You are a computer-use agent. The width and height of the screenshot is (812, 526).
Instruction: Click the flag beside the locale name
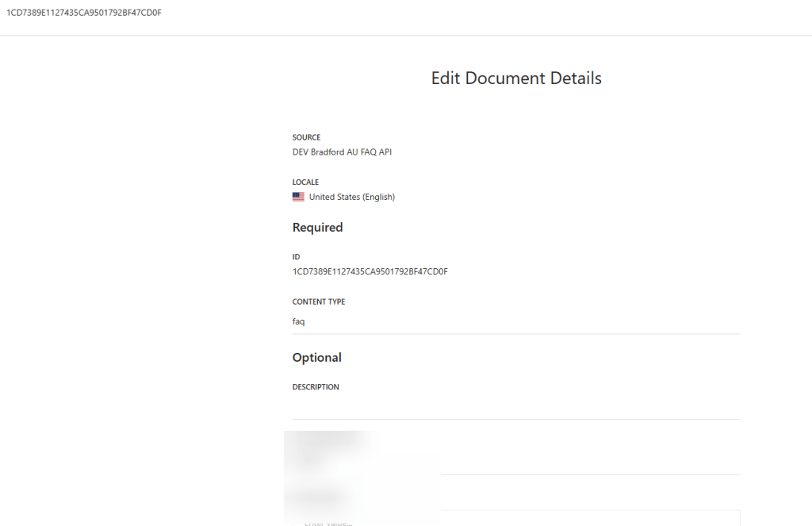298,196
